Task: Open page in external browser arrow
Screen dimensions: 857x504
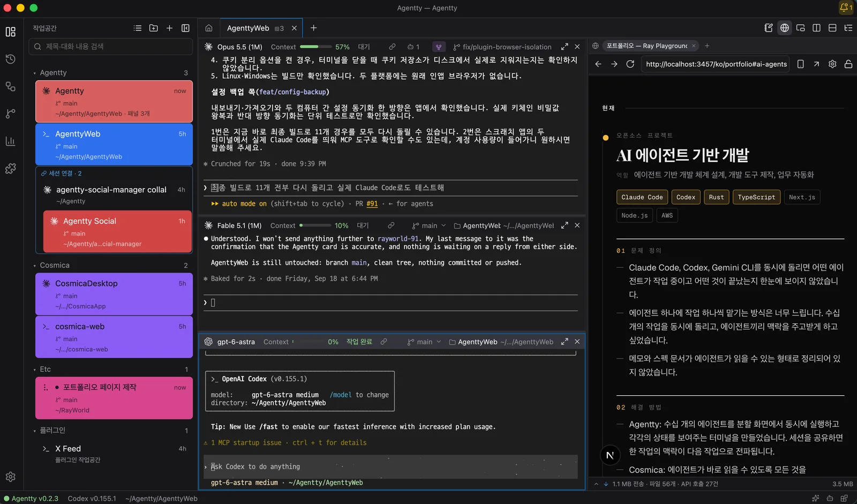Action: [x=816, y=64]
